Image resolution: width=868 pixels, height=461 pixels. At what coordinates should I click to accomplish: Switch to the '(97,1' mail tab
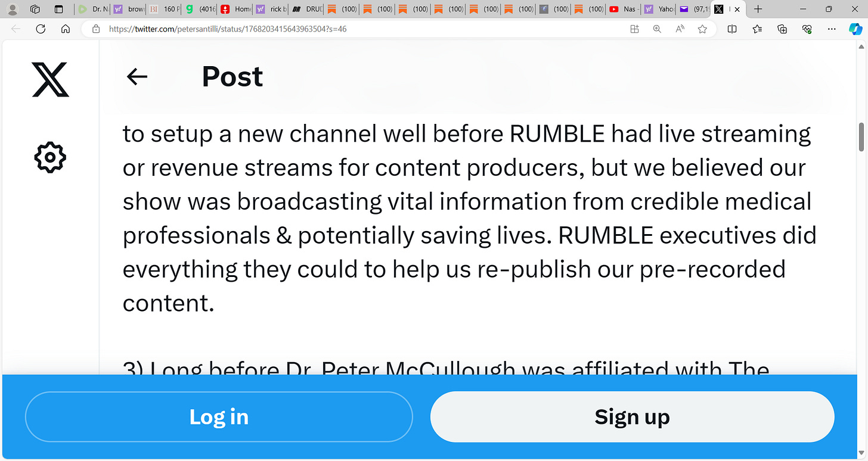694,9
